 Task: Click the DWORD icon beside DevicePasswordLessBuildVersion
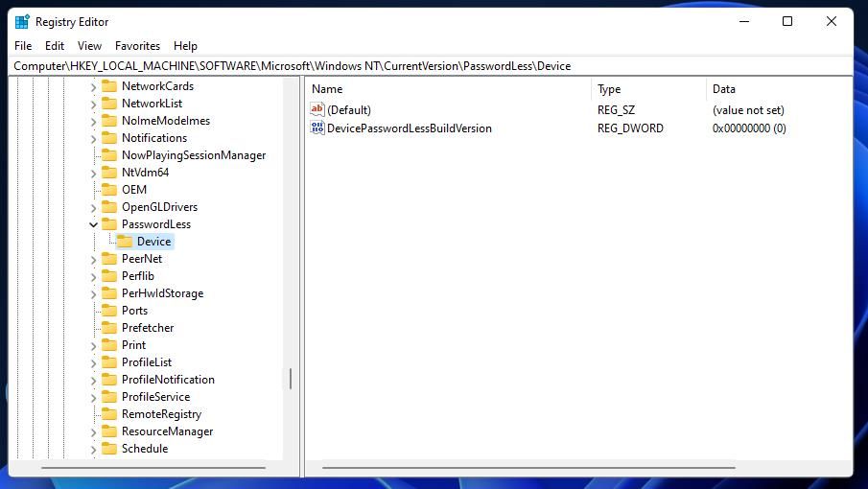[317, 128]
